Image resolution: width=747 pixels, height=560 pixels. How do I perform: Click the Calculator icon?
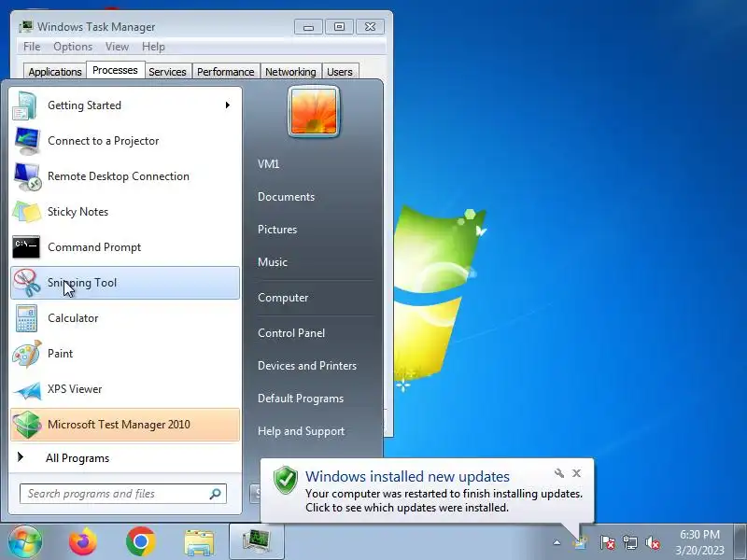click(26, 318)
